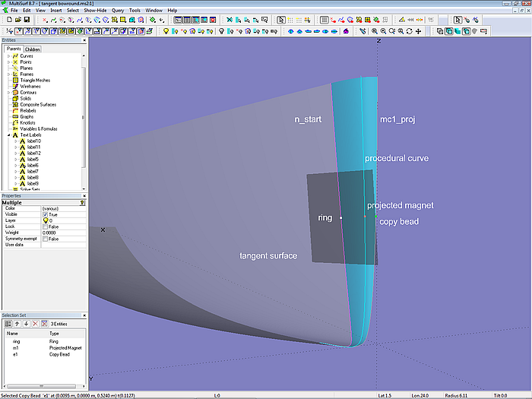The image size is (532, 399).
Task: Expand the Contours tree node
Action: click(x=9, y=92)
